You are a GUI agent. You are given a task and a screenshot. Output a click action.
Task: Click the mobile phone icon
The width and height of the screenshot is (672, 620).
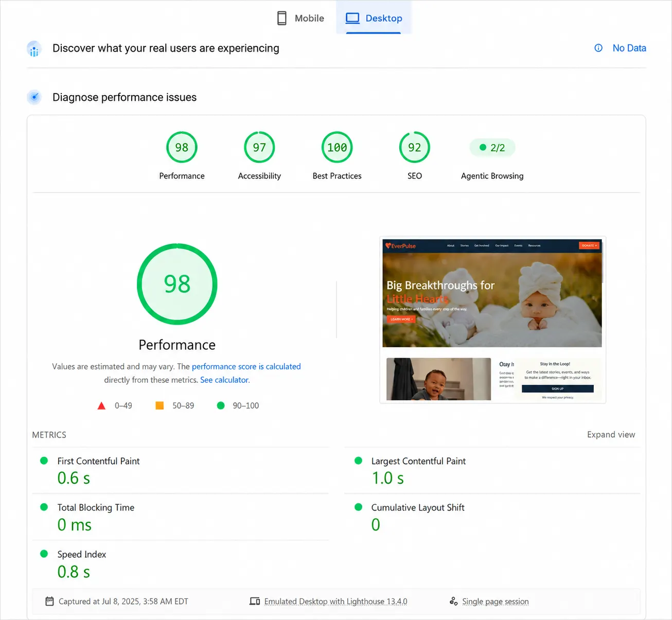click(282, 18)
